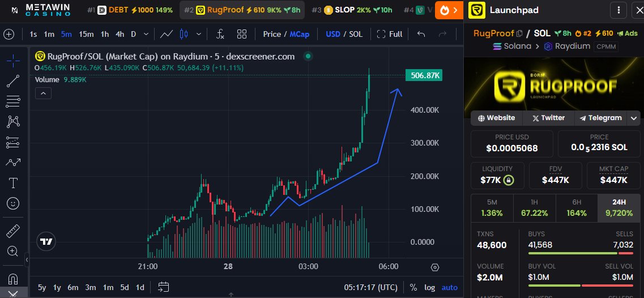Select candlestick chart style

184,34
